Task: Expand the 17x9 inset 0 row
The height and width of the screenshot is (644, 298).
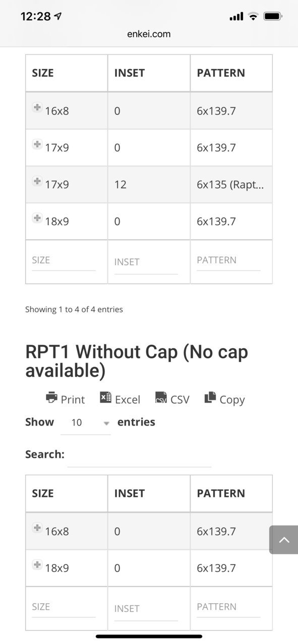Action: 37,145
